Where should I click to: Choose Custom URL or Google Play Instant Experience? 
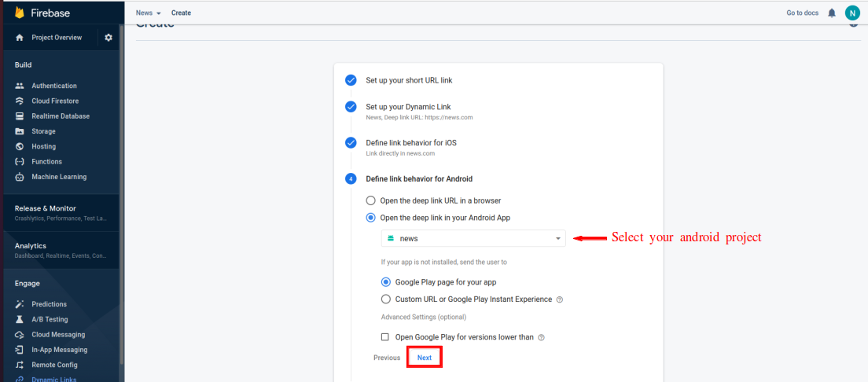tap(386, 299)
